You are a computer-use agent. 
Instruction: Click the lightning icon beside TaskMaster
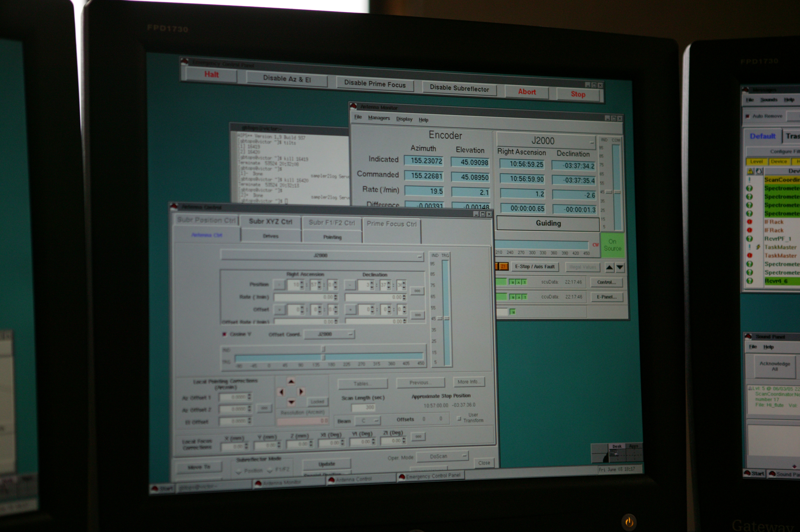coord(758,247)
